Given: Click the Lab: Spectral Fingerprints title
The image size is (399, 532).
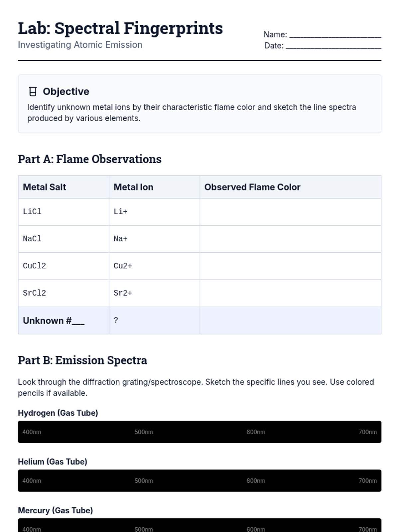Looking at the screenshot, I should point(120,28).
